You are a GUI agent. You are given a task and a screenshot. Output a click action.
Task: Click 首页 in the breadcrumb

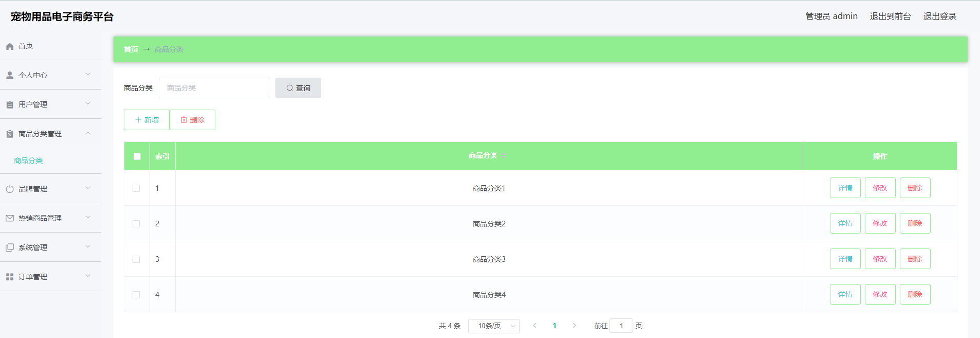coord(131,49)
